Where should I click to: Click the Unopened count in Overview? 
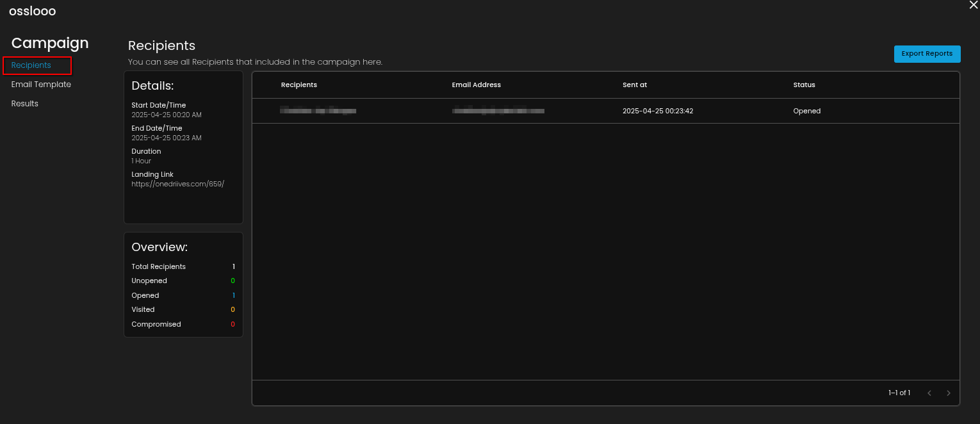pos(233,281)
